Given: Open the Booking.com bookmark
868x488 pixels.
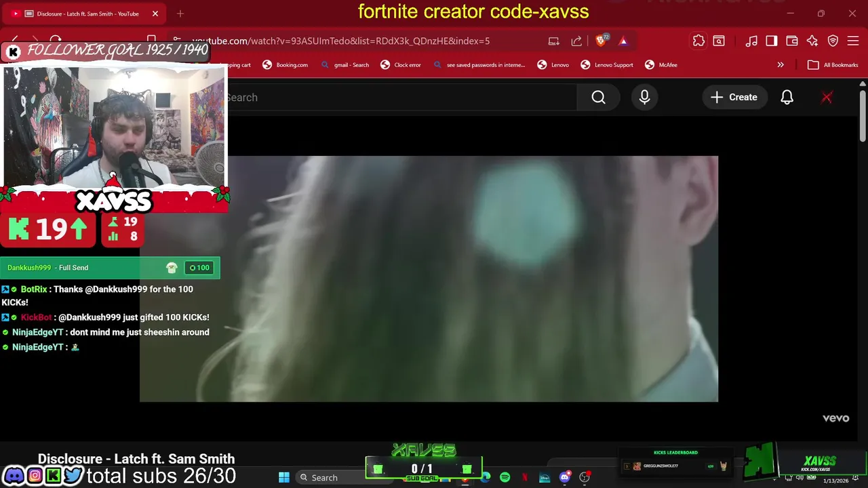Looking at the screenshot, I should [285, 65].
